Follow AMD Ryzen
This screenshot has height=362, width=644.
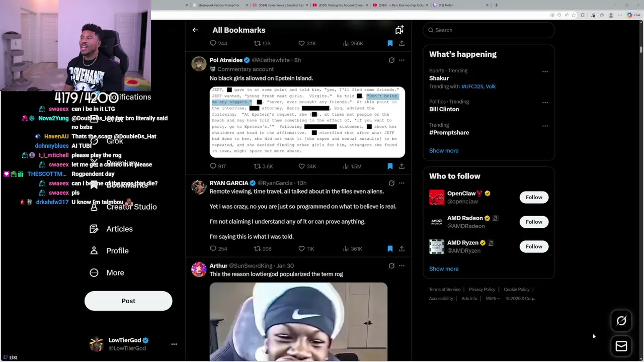[x=534, y=246]
